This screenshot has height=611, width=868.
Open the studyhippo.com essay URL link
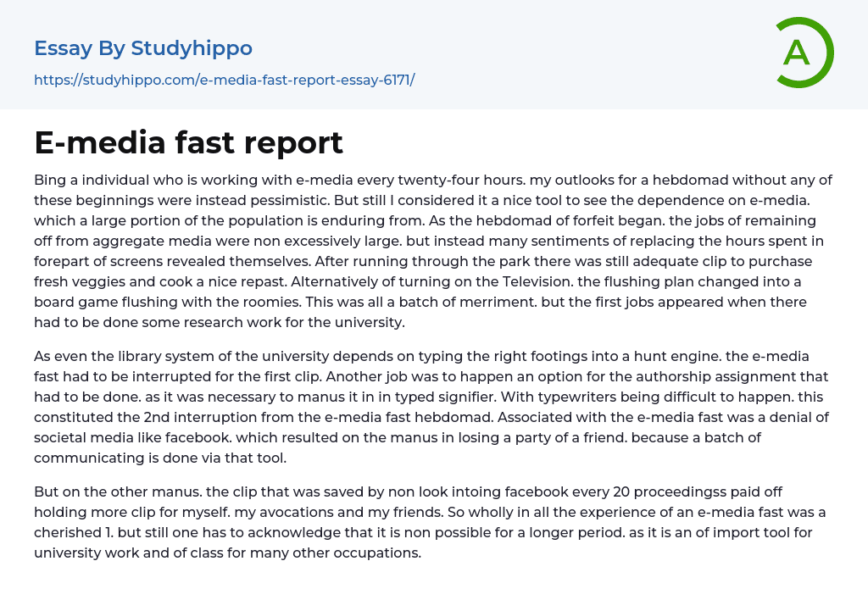coord(224,80)
